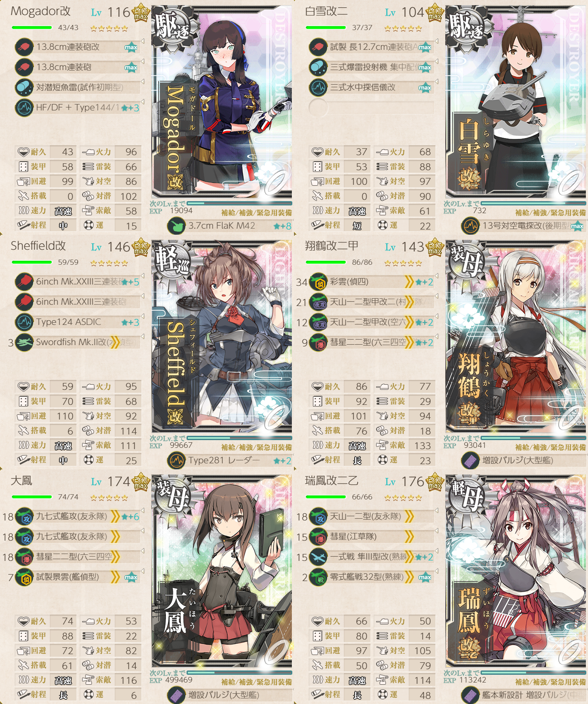The height and width of the screenshot is (704, 588).
Task: Click the 増設バルジ(大型艦) purple icon for 翔鶴改二甲
Action: click(x=470, y=461)
